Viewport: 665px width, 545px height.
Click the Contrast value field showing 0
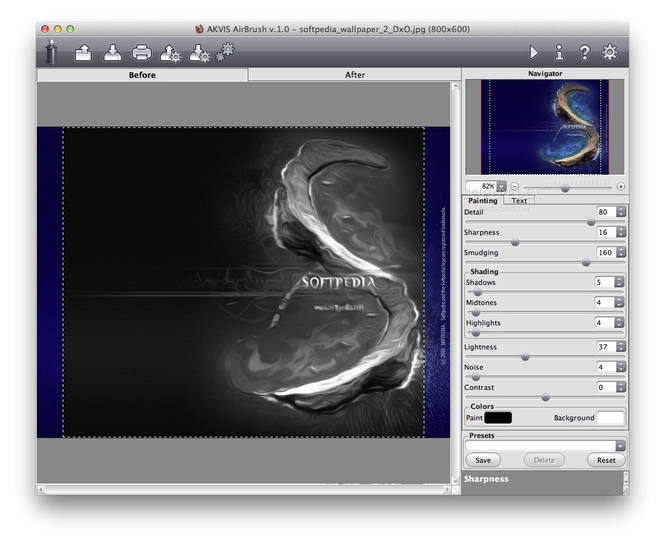606,387
